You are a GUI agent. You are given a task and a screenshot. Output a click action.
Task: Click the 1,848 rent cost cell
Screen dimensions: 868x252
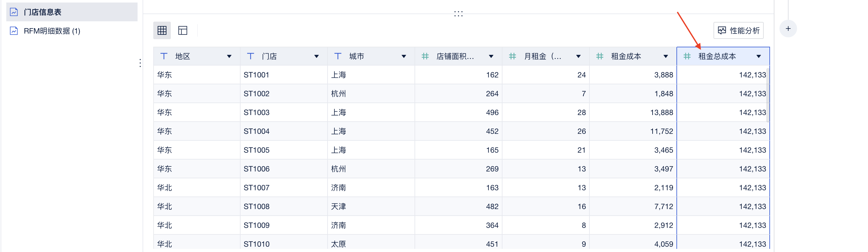tap(633, 93)
